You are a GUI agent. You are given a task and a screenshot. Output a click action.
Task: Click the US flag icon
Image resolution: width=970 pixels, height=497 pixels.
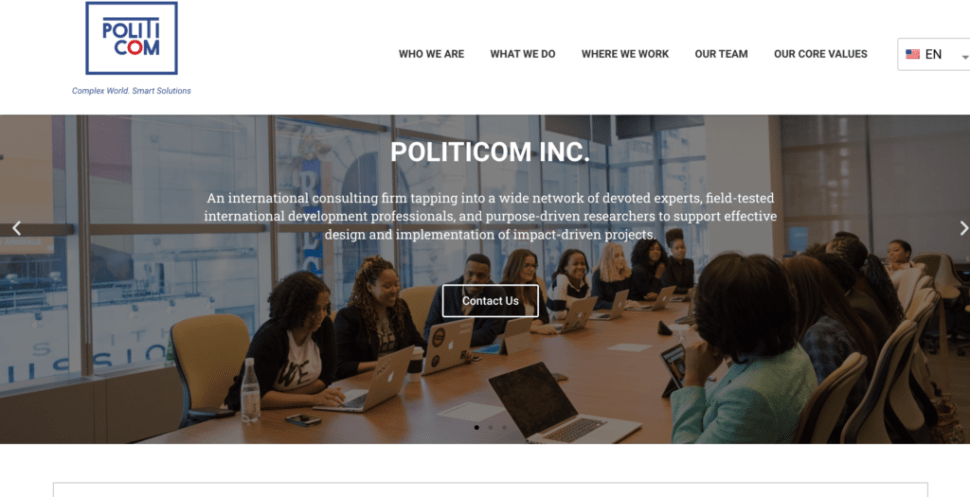click(912, 54)
